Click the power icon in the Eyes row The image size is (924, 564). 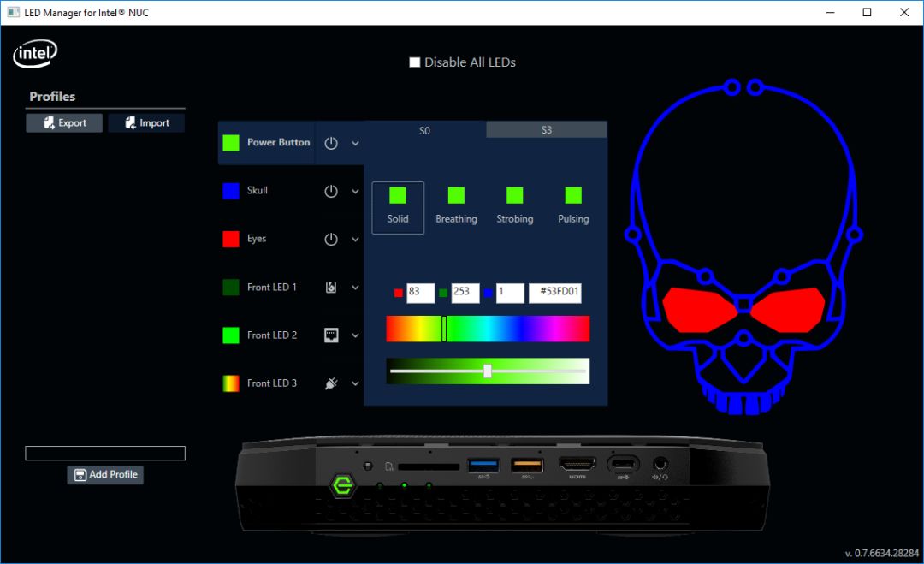coord(331,240)
